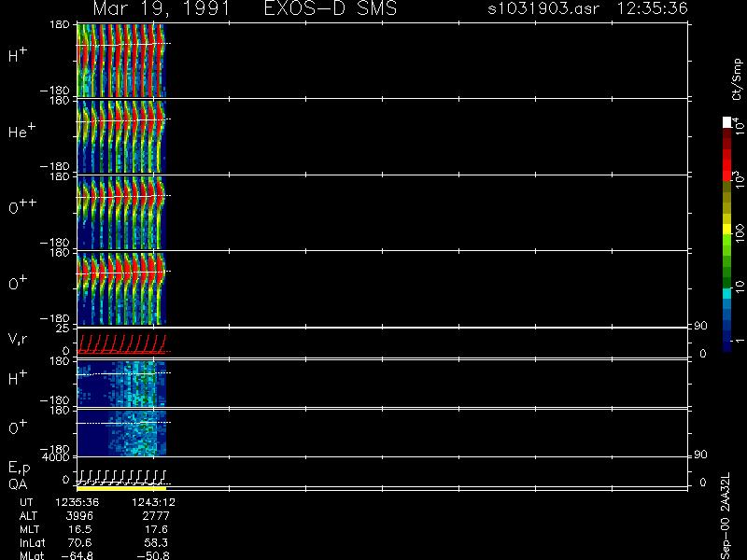Click the Sep-00 2AA32L vertical stamp

[726, 516]
